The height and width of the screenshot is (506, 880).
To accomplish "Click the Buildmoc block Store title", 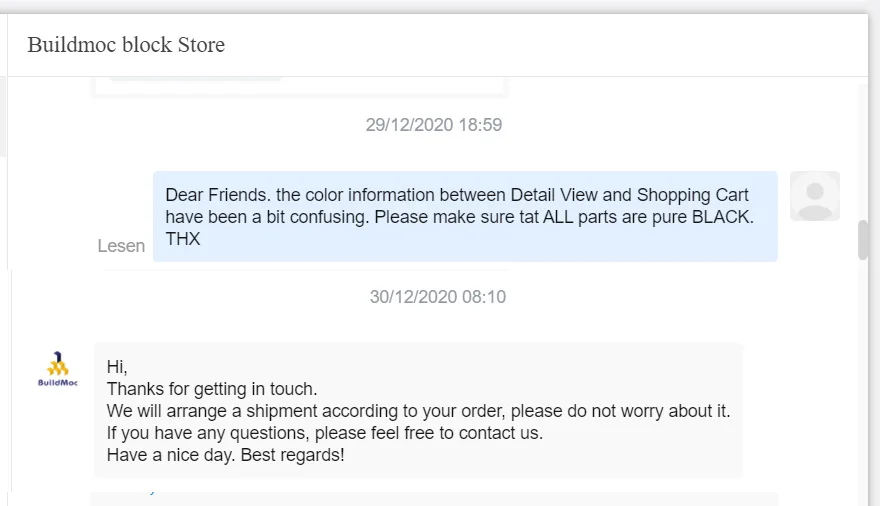I will [126, 45].
